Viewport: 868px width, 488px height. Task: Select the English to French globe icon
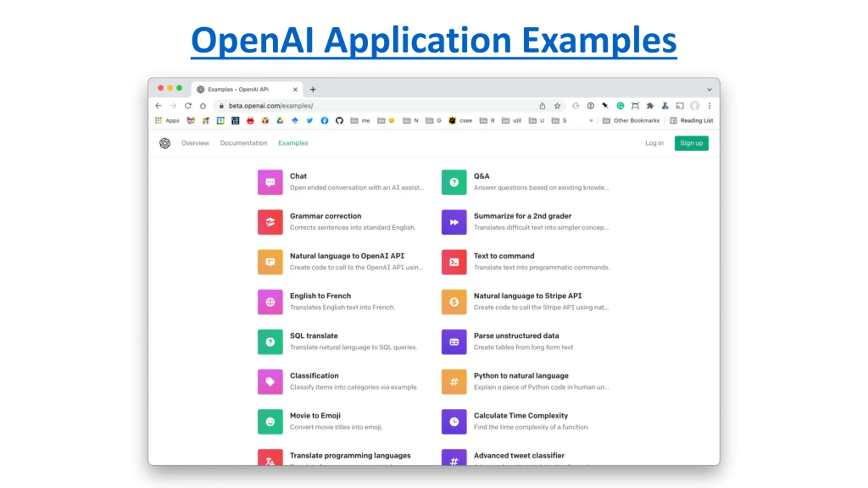[x=270, y=302]
